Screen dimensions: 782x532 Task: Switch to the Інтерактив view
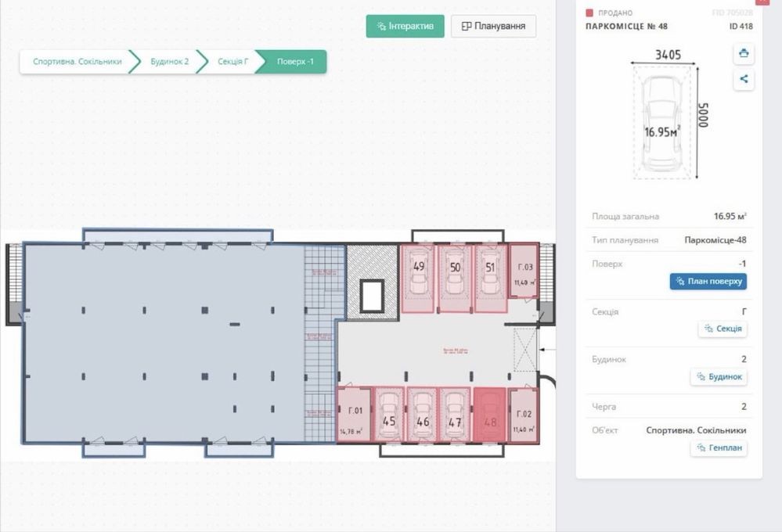405,26
